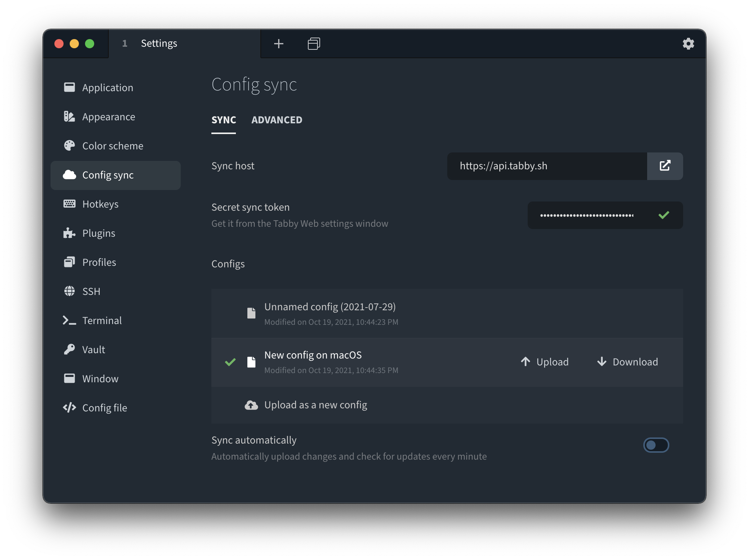Enable the Sync automatically toggle

[x=656, y=445]
